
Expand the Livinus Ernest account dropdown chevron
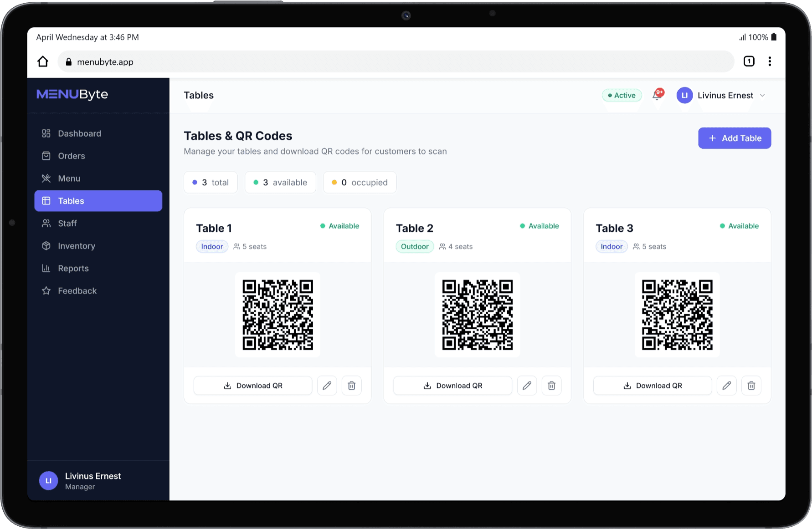tap(762, 95)
